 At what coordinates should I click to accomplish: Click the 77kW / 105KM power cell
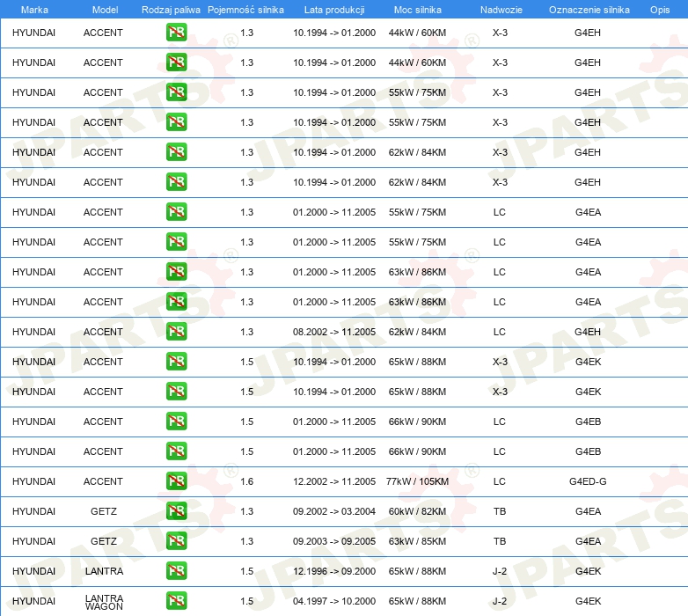[x=417, y=481]
